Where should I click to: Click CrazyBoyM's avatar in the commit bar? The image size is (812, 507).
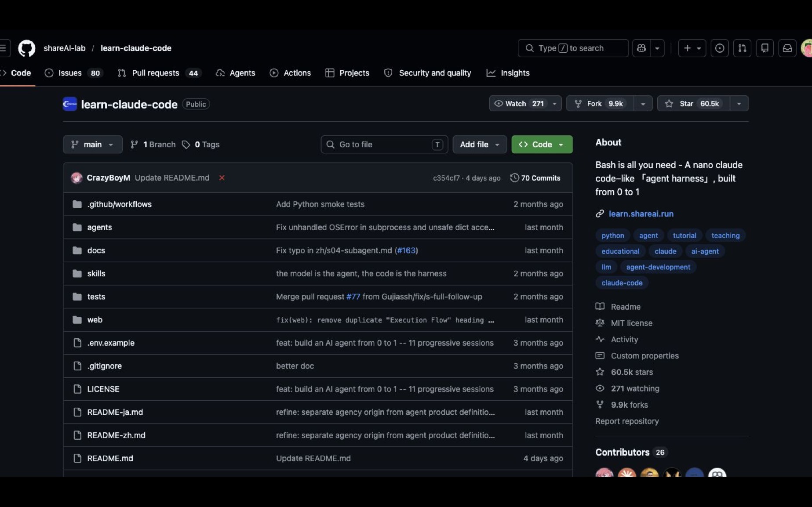coord(77,178)
